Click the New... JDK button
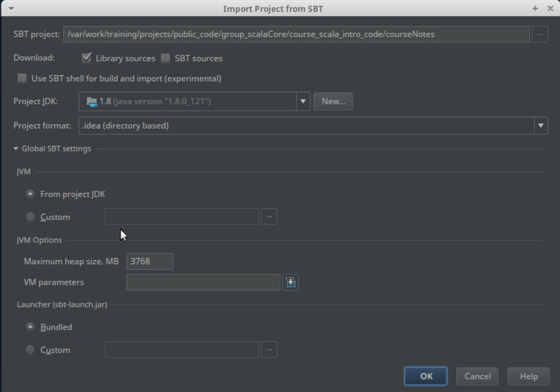Screen dimensions: 560x392 (x=333, y=102)
